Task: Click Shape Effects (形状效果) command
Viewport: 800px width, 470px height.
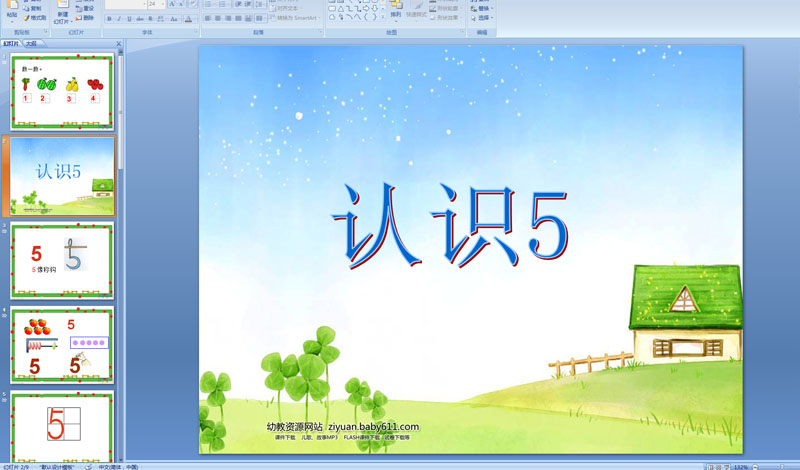Action: pos(445,17)
